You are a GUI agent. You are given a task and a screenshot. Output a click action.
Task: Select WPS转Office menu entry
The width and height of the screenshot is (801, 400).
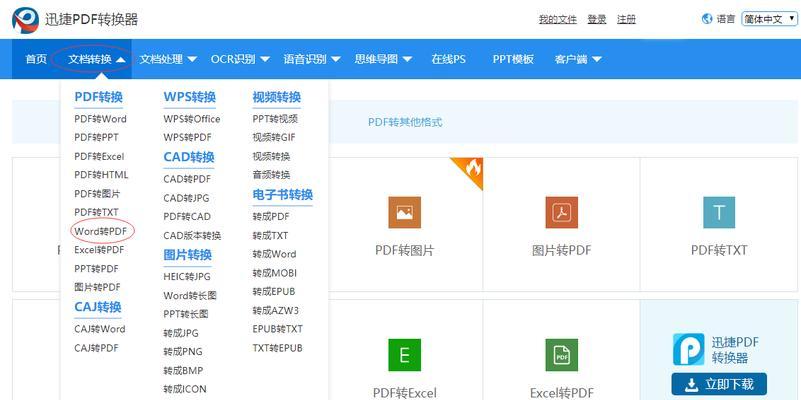pos(192,119)
